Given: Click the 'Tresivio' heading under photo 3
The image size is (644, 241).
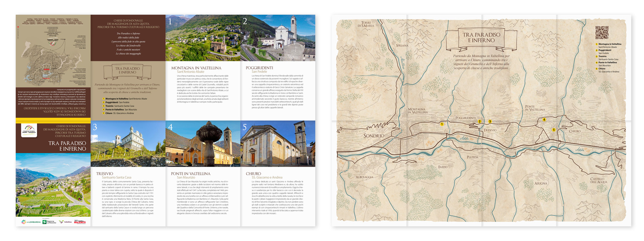Looking at the screenshot, I should [104, 174].
